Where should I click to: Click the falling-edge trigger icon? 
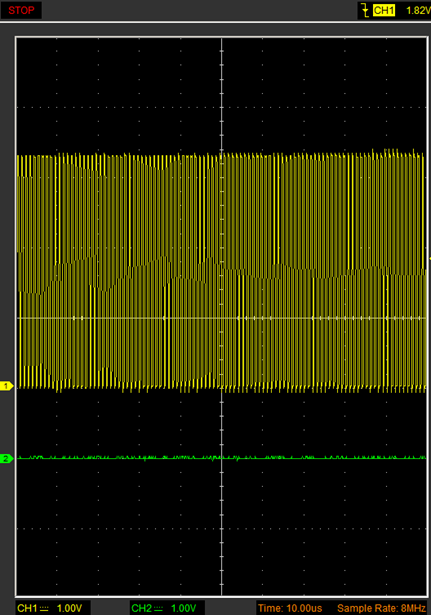pos(365,10)
